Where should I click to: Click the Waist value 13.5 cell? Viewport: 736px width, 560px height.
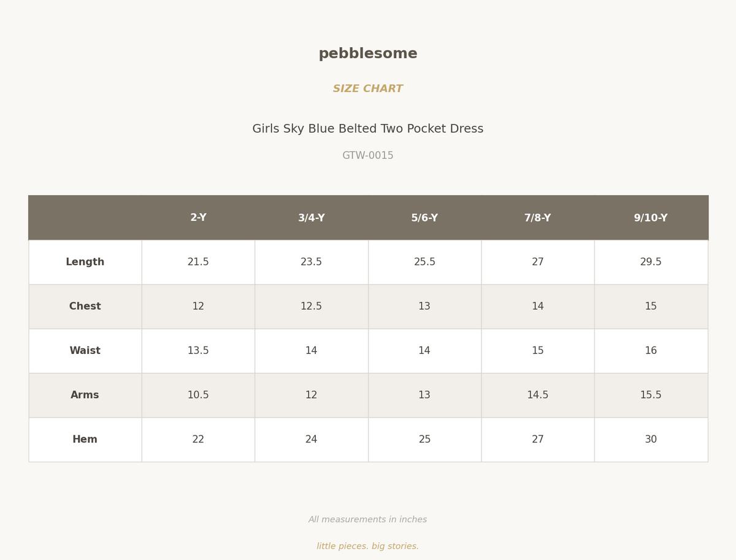click(198, 351)
